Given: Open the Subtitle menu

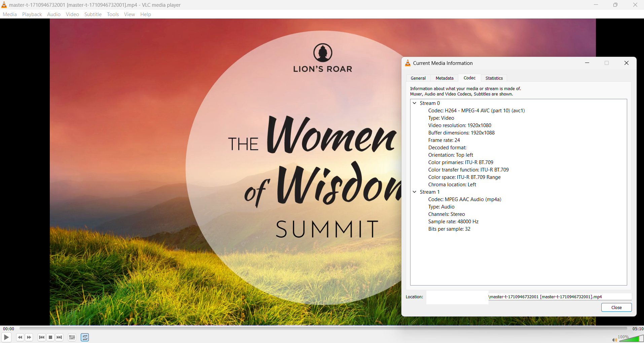Looking at the screenshot, I should 93,14.
